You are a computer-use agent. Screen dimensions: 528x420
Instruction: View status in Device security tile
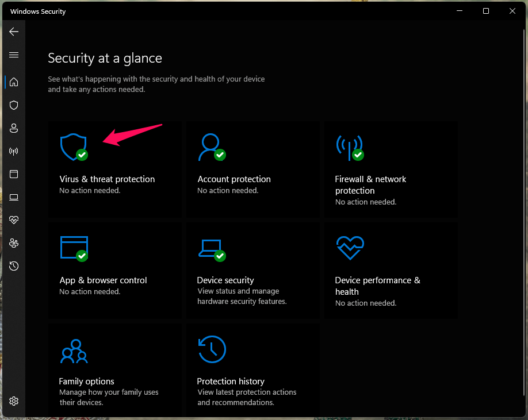[252, 270]
